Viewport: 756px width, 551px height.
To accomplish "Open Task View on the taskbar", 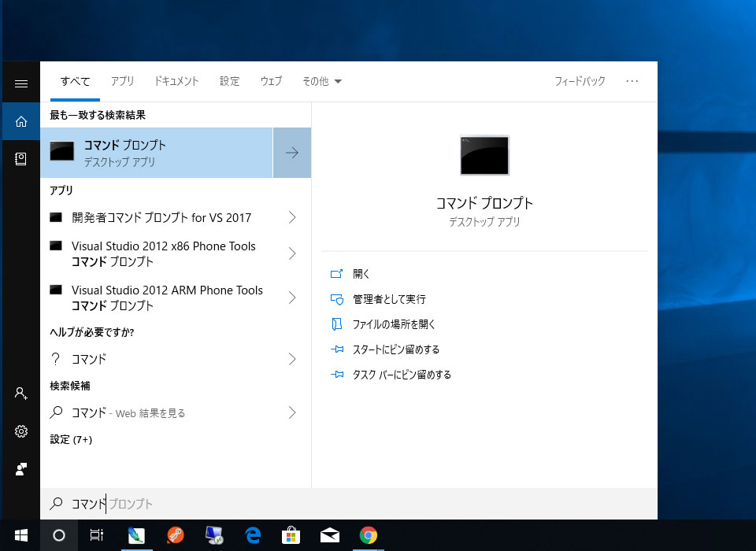I will click(97, 535).
